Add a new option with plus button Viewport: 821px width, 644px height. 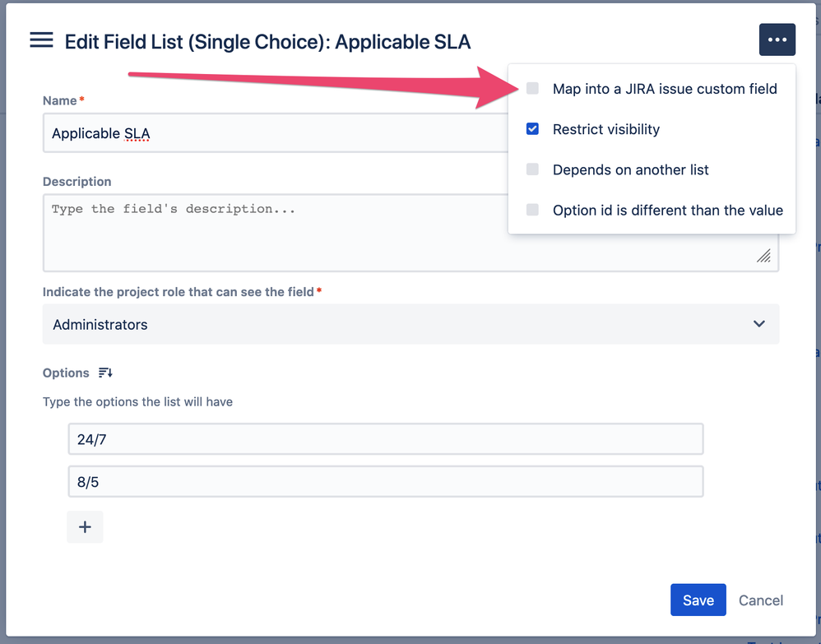tap(85, 526)
